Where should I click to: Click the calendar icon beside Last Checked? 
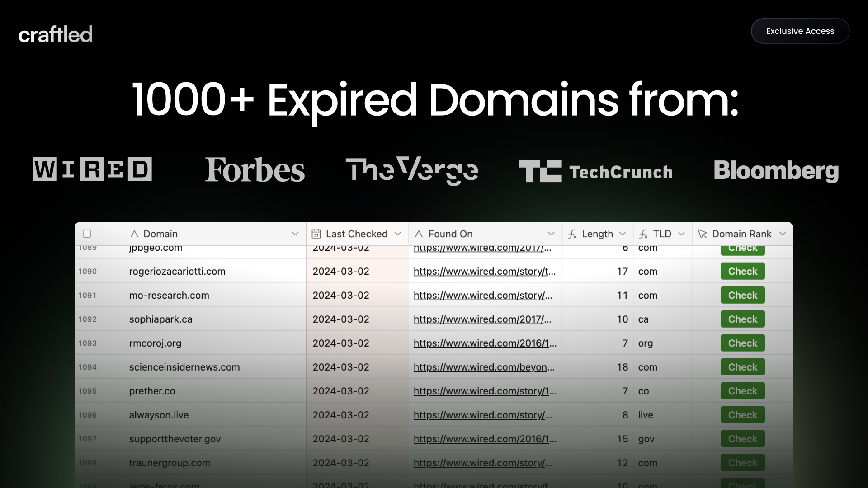(x=316, y=234)
